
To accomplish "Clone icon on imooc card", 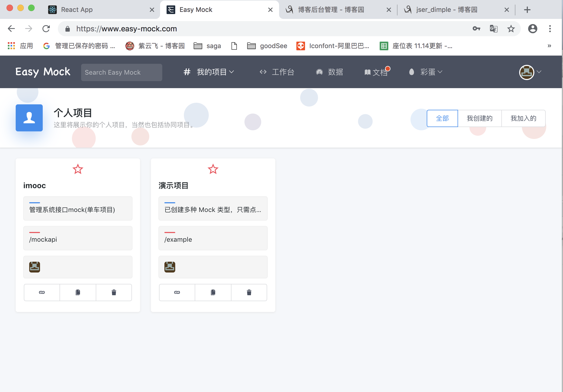I will coord(78,292).
